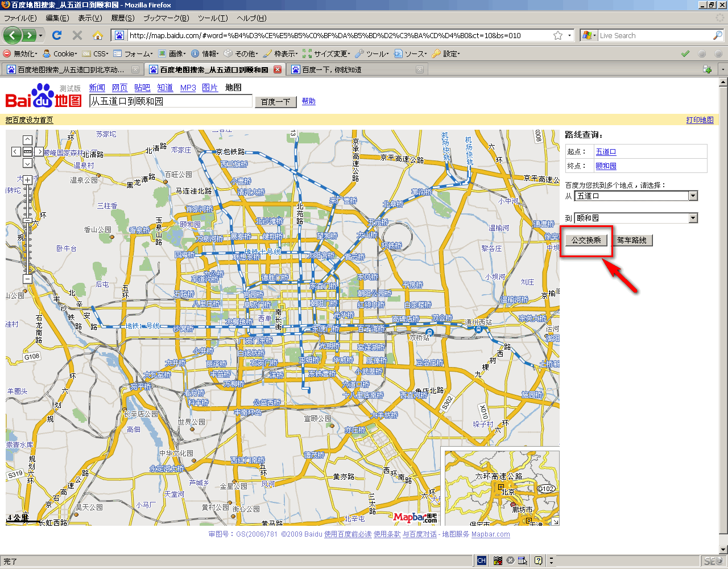This screenshot has height=569, width=728.
Task: Open the 打印地图 print map link
Action: coord(700,120)
